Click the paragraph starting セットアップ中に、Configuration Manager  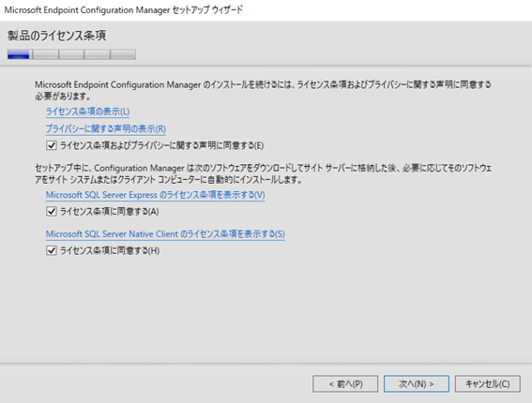click(264, 173)
